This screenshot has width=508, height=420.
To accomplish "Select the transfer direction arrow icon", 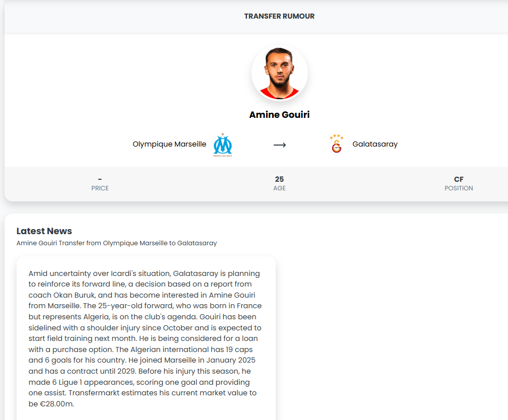I will [x=280, y=144].
